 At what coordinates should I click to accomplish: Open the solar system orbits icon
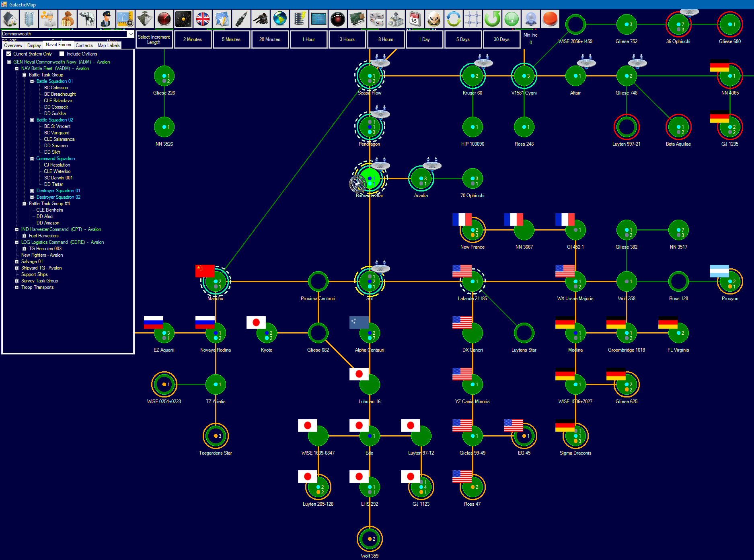tap(183, 19)
